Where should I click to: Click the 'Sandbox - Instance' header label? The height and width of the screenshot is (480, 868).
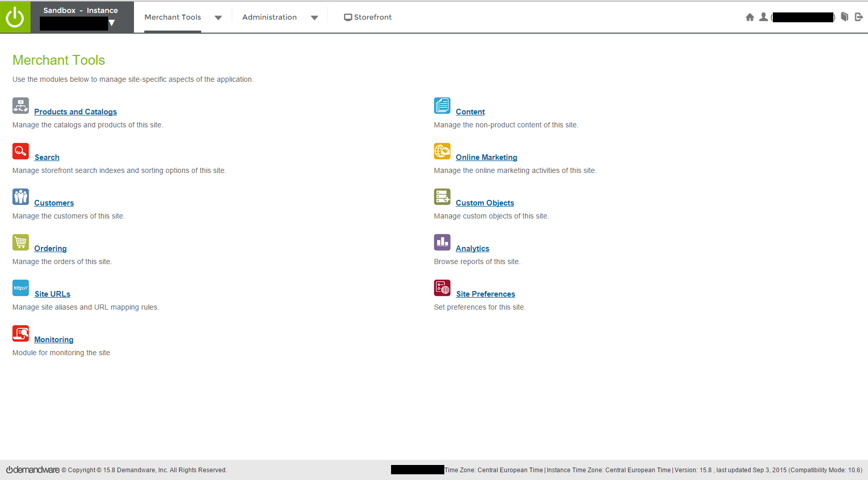[81, 10]
